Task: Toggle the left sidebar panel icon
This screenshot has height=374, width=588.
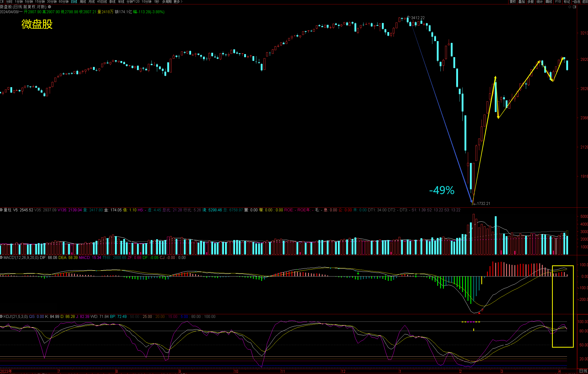Action: pos(2,2)
